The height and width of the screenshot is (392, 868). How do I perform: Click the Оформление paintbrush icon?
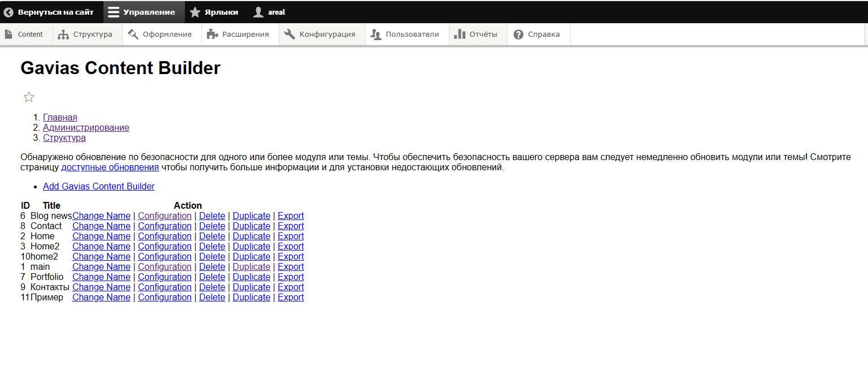click(x=133, y=35)
